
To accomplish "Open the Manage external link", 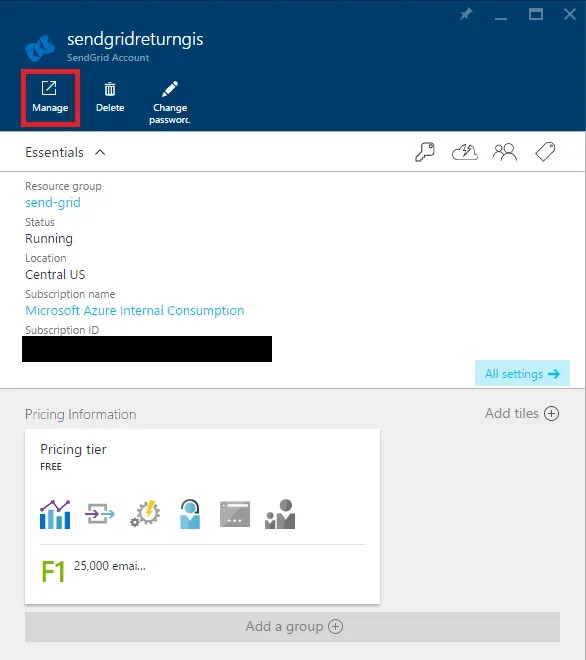I will coord(50,98).
